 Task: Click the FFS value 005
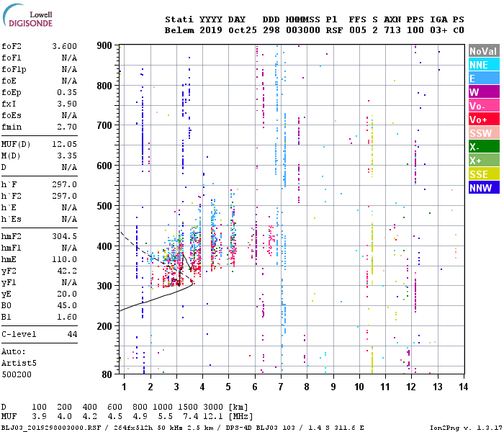click(x=357, y=30)
